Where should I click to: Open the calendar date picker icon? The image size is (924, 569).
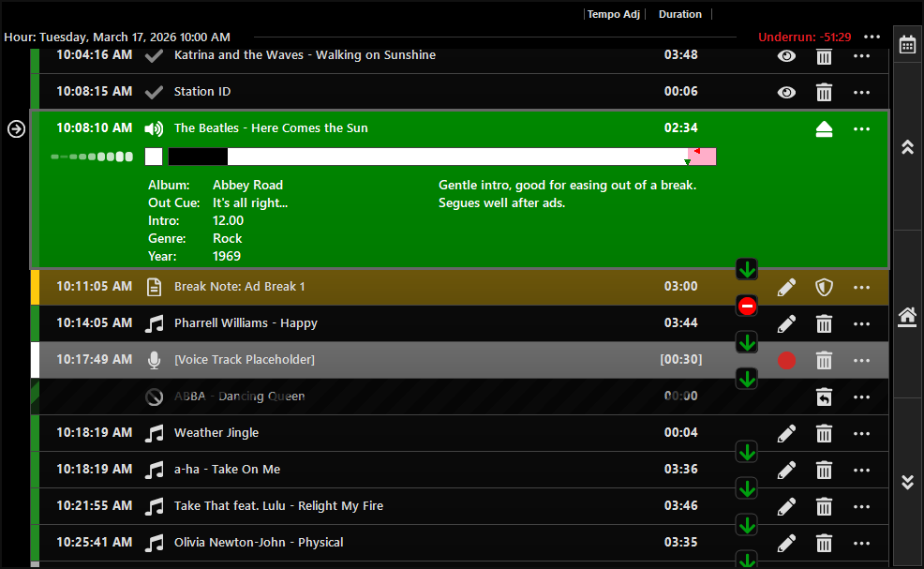907,45
